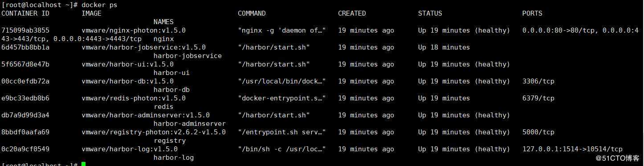The image size is (644, 166).
Task: Click the COMMAND column header
Action: coord(252,13)
